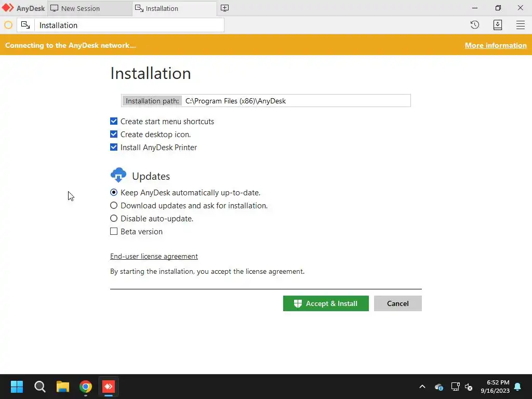The height and width of the screenshot is (399, 532).
Task: Click the OneDrive cloud tray icon
Action: (438, 387)
